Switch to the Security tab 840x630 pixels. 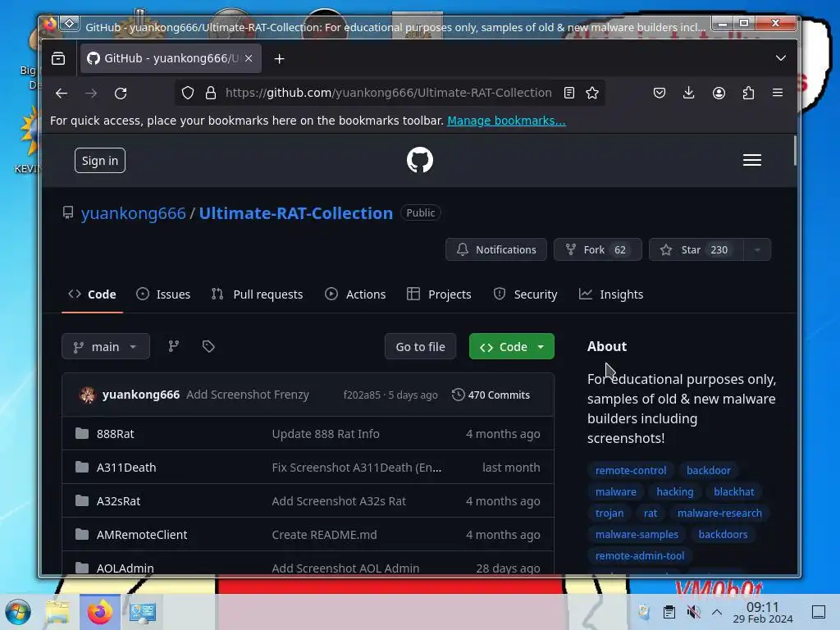tap(525, 294)
